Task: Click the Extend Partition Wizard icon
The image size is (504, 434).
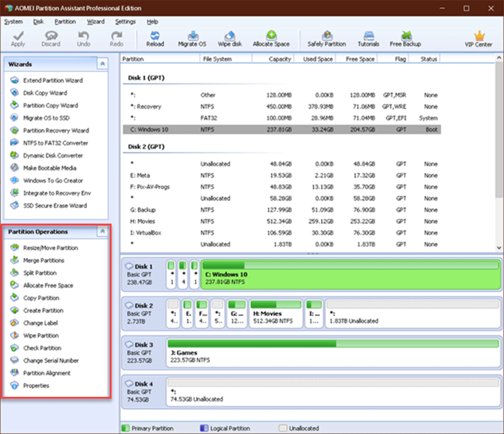Action: point(14,80)
